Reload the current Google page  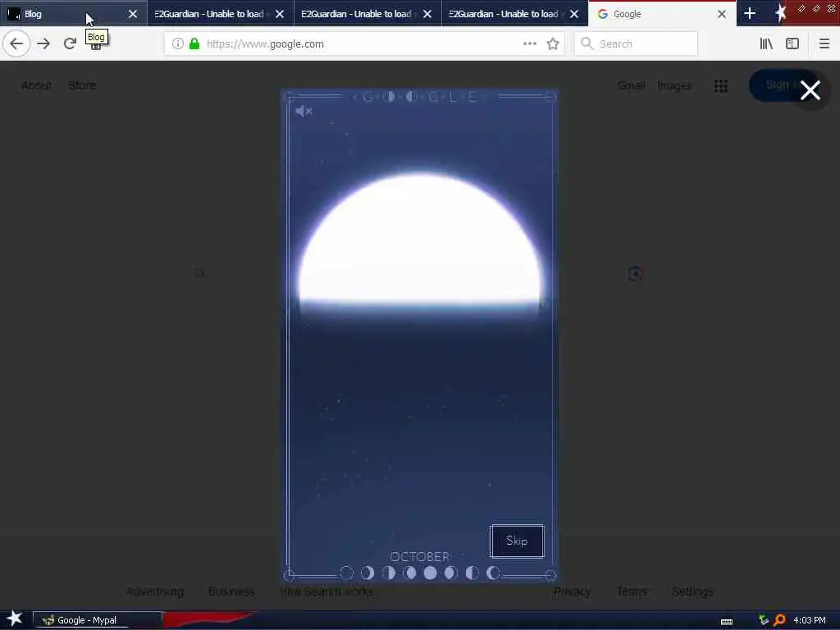(70, 44)
